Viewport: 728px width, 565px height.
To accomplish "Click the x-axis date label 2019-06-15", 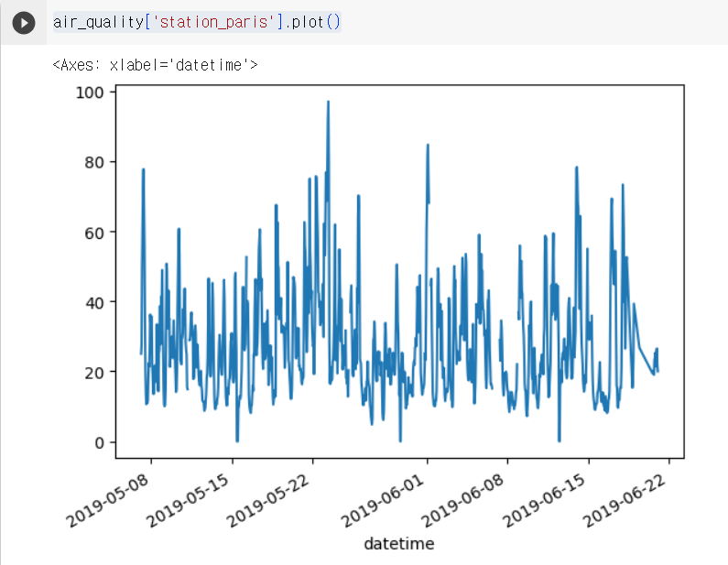I will tap(544, 501).
